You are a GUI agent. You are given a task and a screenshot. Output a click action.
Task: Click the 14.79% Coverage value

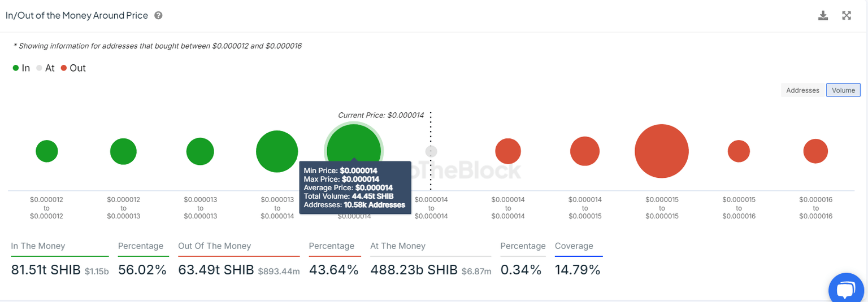point(578,270)
